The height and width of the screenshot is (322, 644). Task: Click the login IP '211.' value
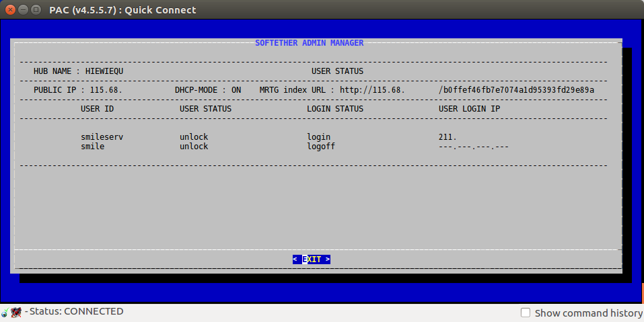pos(448,137)
